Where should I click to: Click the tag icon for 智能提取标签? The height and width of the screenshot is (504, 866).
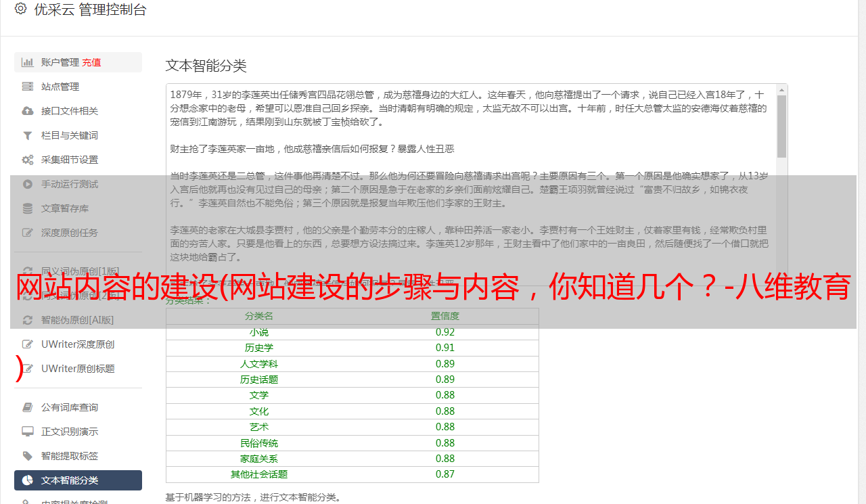tap(28, 456)
